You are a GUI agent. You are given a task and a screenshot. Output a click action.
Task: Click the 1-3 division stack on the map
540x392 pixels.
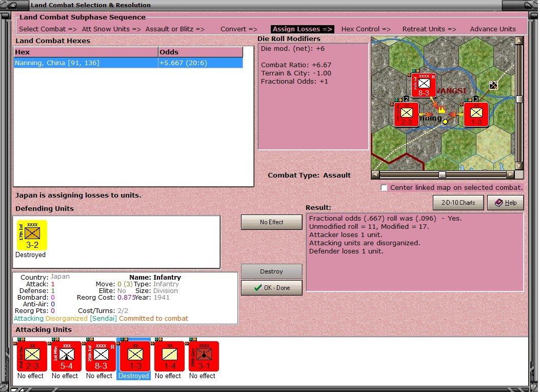coord(476,114)
